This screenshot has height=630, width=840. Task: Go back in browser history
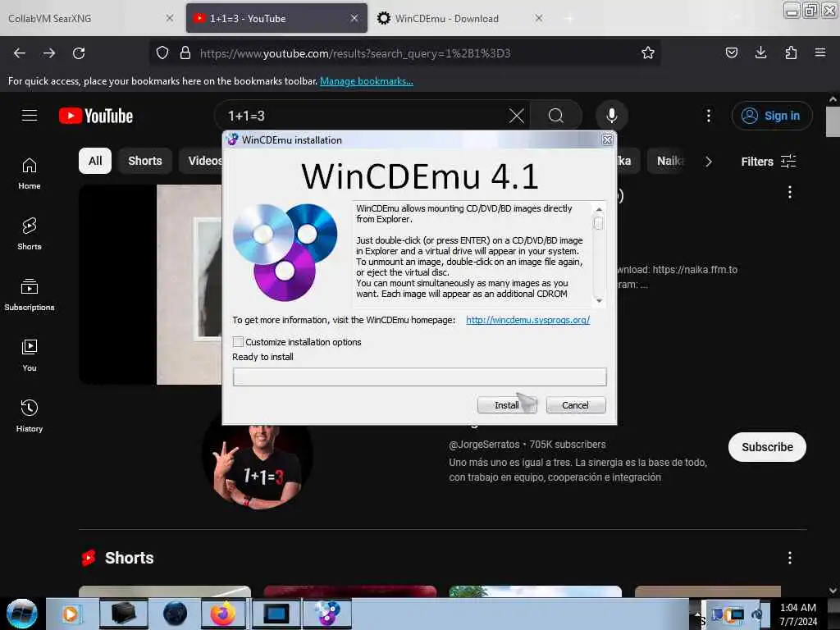click(x=20, y=53)
